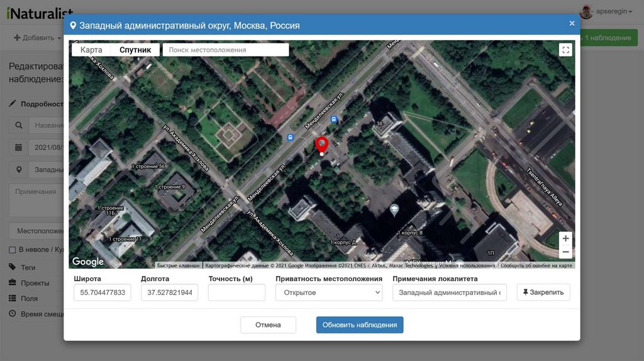Switch to Спутник satellite view
Screen dimensions: 644x361
pos(135,50)
